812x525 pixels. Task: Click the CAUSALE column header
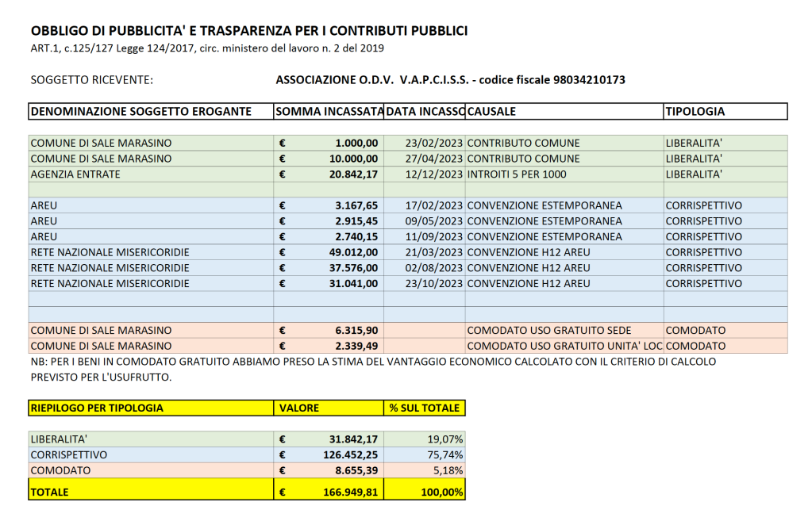492,112
